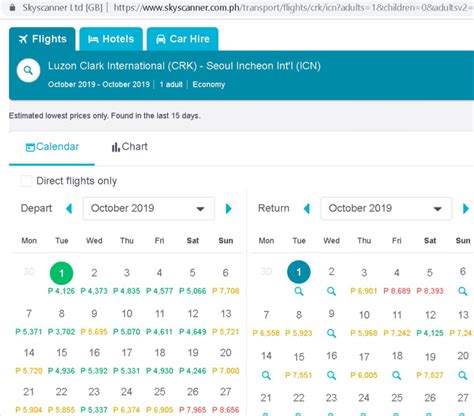
Task: Select depart price P 4,936 on date 15
Action: click(x=61, y=371)
